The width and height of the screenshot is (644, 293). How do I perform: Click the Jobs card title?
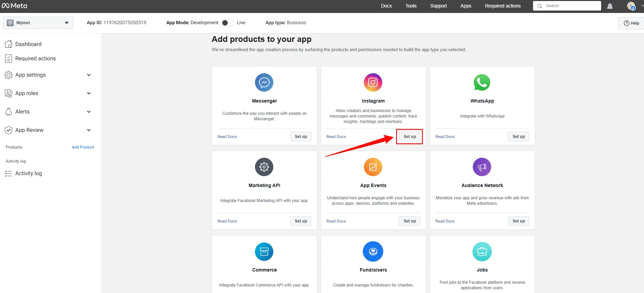pos(482,270)
